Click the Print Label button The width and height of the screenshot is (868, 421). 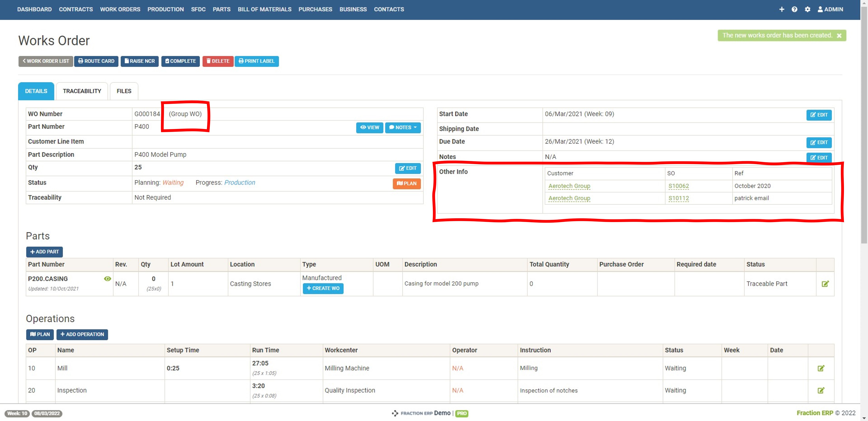tap(256, 61)
